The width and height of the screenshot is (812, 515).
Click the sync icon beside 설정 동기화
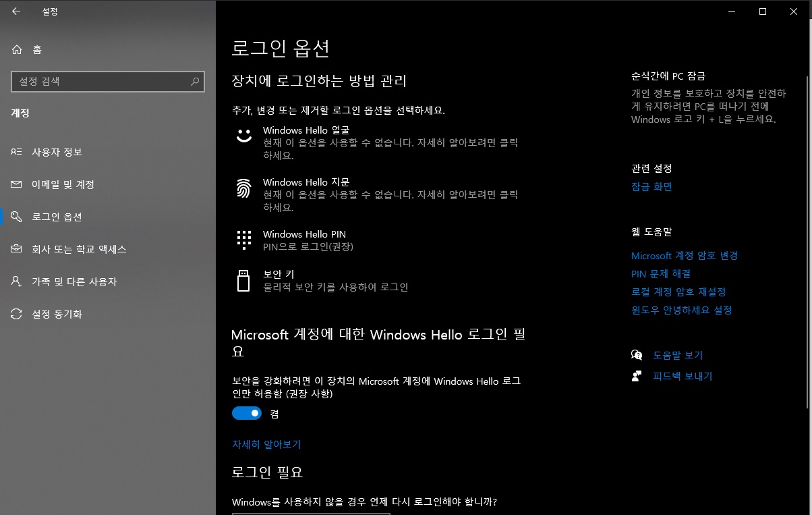[17, 314]
